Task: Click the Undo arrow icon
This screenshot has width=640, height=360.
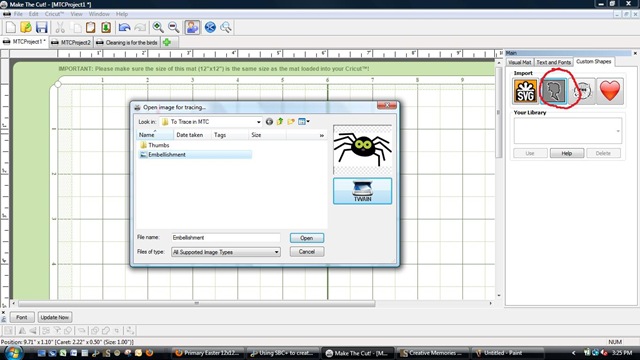Action: (124, 27)
